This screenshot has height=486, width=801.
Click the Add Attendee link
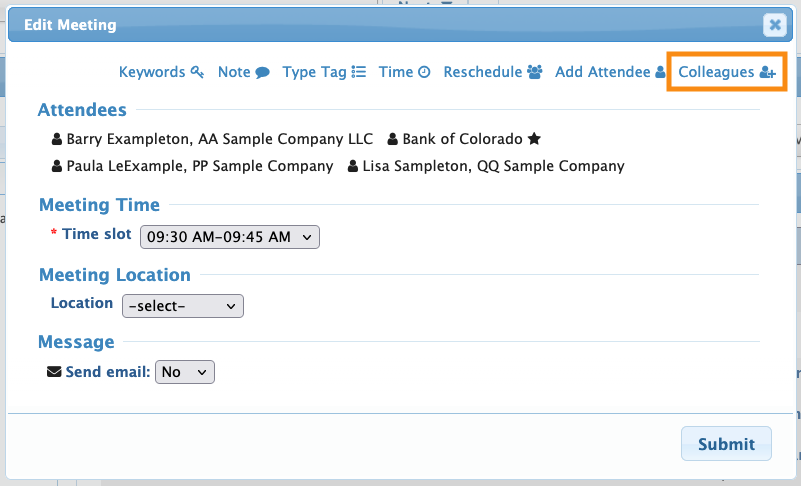coord(602,72)
